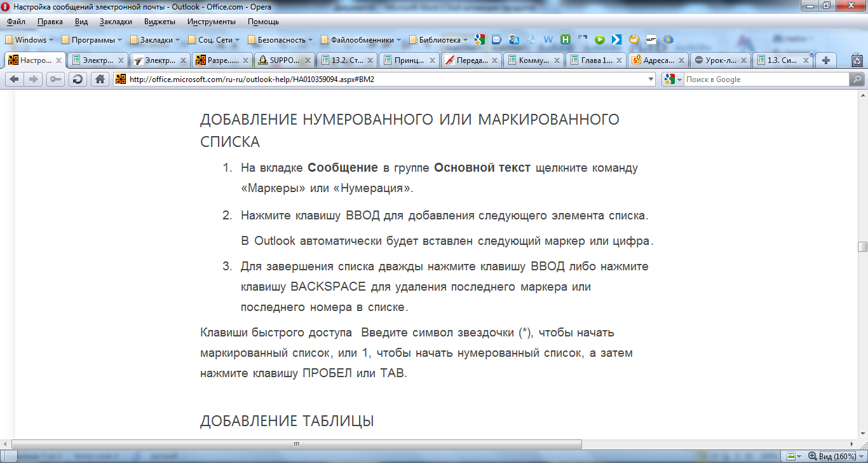Click the horizontal scrollbar thumb
Image resolution: width=868 pixels, height=463 pixels.
(295, 444)
